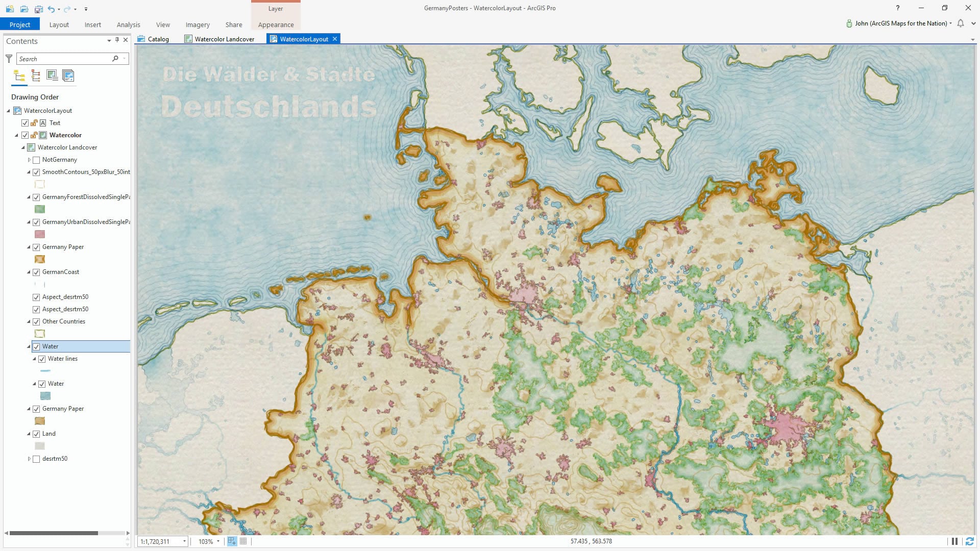Open the map scale dropdown
This screenshot has height=551, width=980.
[184, 541]
